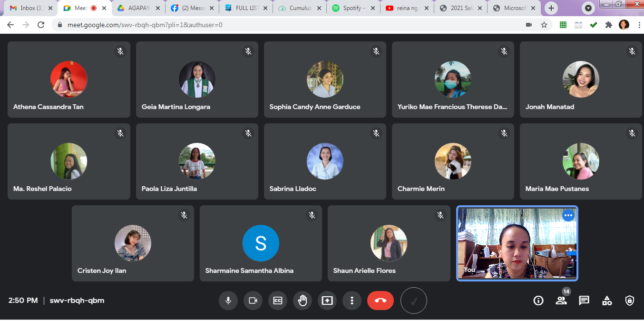
Task: Switch to the Gmail Inbox tab
Action: coord(29,8)
